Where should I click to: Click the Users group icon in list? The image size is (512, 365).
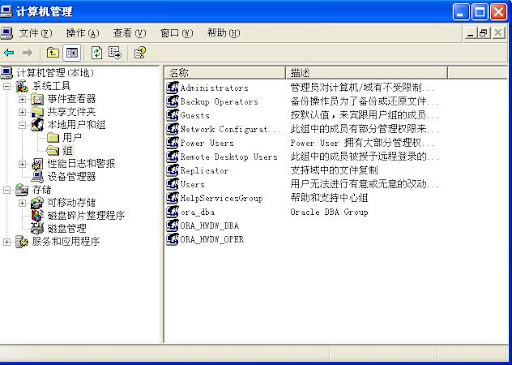tap(172, 184)
